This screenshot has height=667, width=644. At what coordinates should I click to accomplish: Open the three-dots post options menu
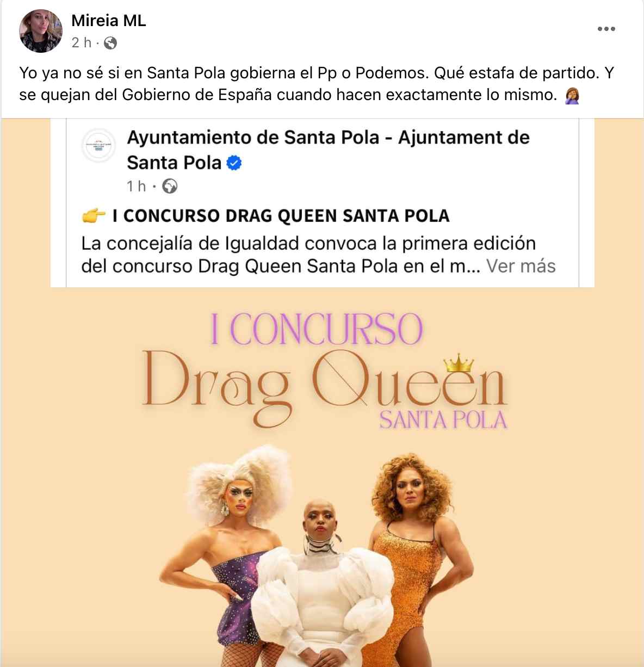[606, 29]
